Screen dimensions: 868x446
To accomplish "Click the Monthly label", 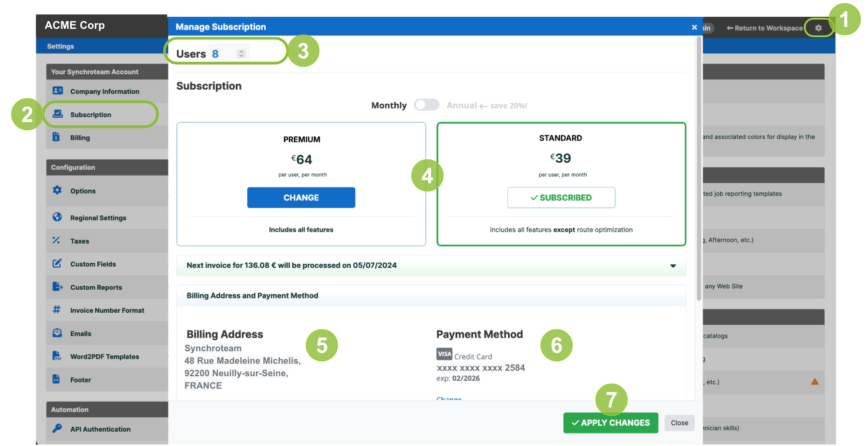I will pos(388,105).
